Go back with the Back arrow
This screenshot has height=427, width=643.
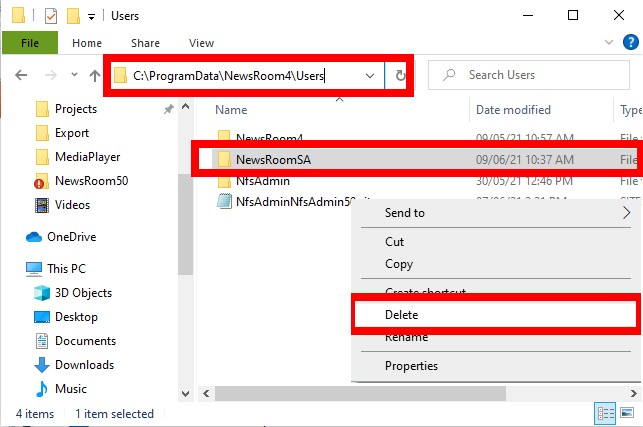click(21, 75)
